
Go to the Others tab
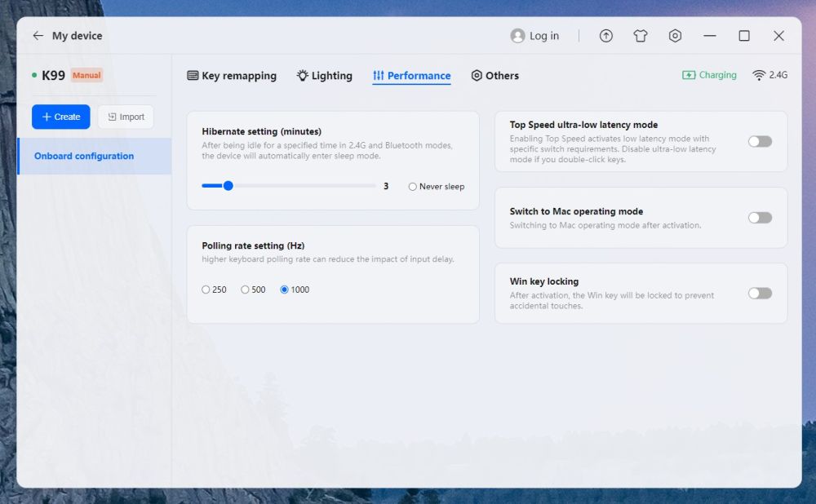pyautogui.click(x=494, y=76)
